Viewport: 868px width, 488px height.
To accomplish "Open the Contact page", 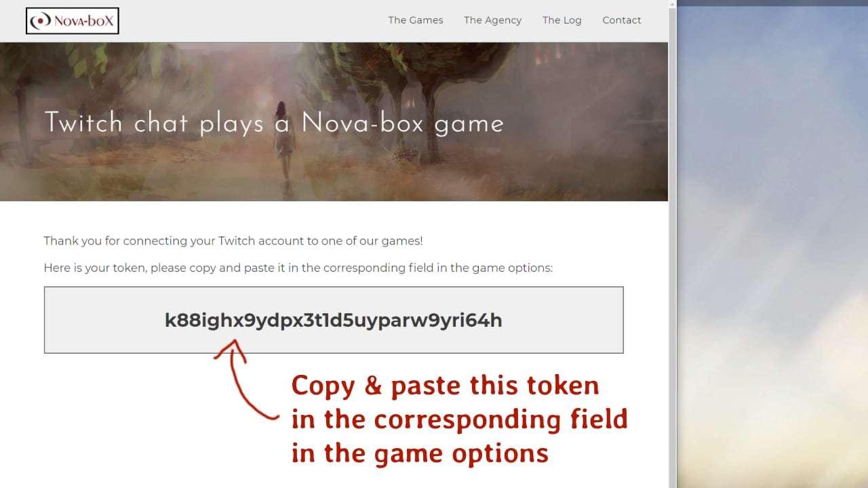I will [x=622, y=20].
